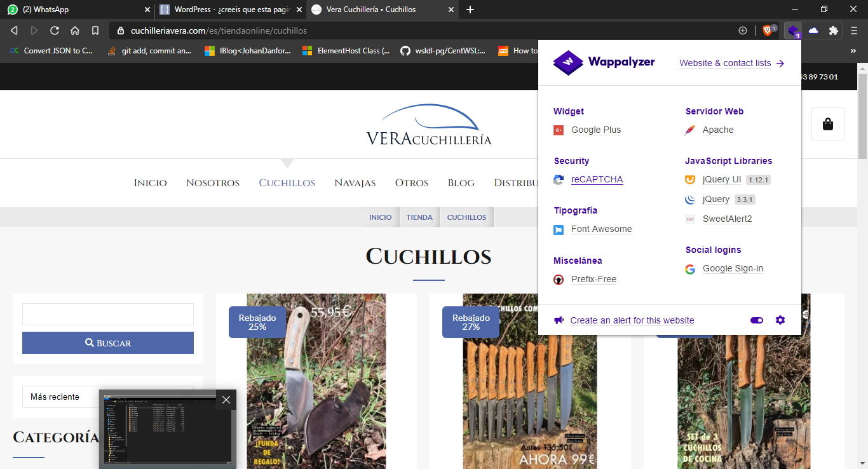
Task: Click the cloud extension icon
Action: point(813,31)
